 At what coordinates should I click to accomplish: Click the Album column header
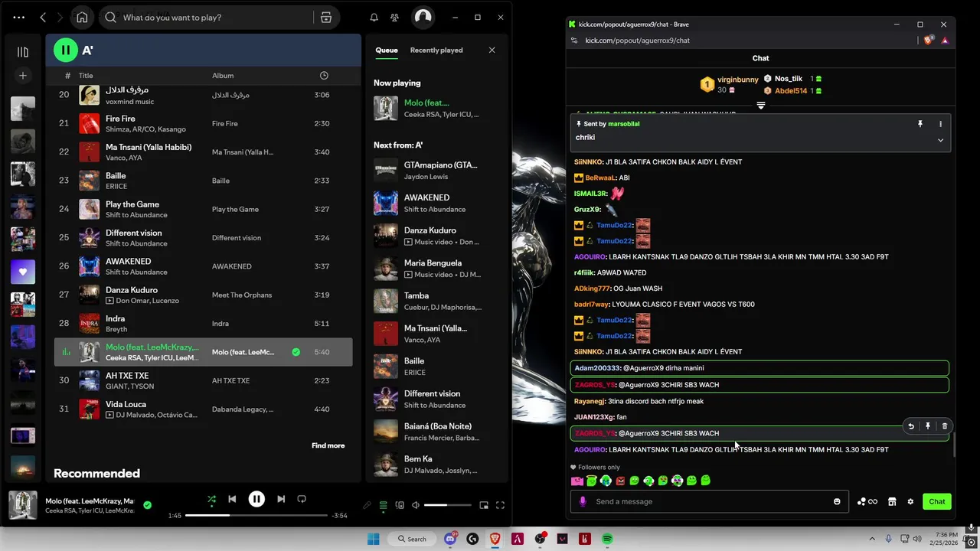223,76
